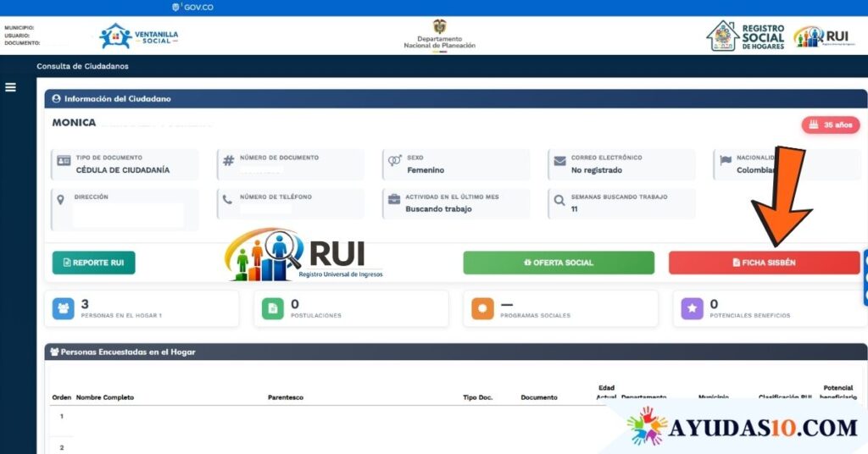Click the RUI logo in the header
Screen dimensions: 868x454
[x=824, y=36]
